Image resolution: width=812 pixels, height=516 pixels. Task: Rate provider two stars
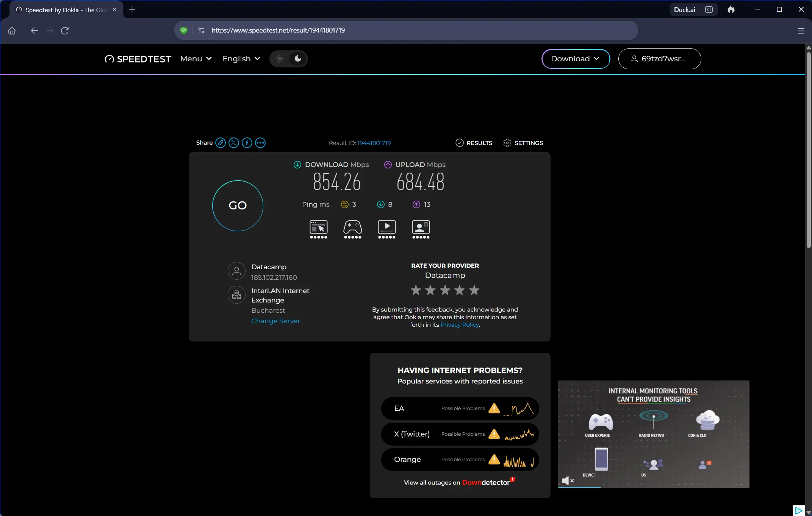click(430, 290)
